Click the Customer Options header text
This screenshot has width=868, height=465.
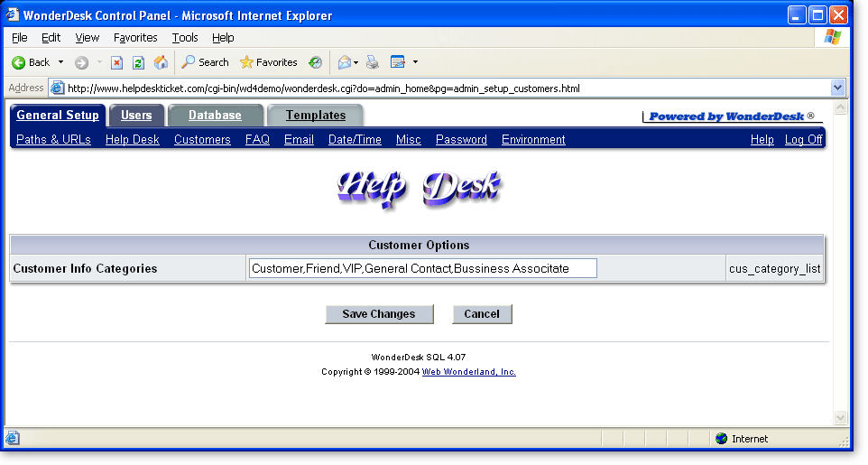(x=419, y=245)
